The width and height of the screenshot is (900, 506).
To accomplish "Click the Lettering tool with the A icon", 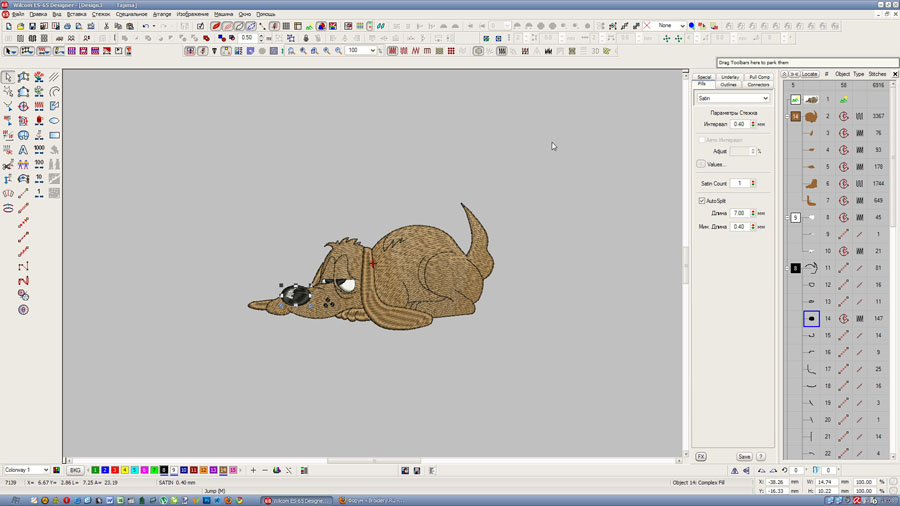I will point(23,149).
